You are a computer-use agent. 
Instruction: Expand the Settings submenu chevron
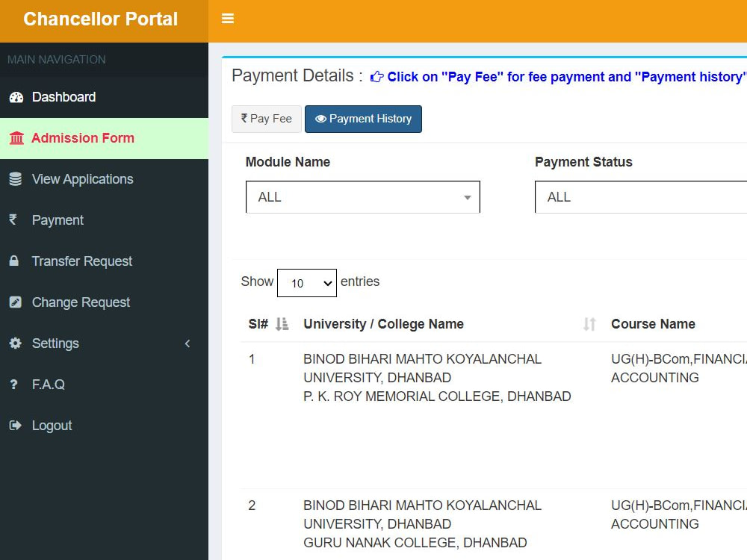tap(187, 343)
